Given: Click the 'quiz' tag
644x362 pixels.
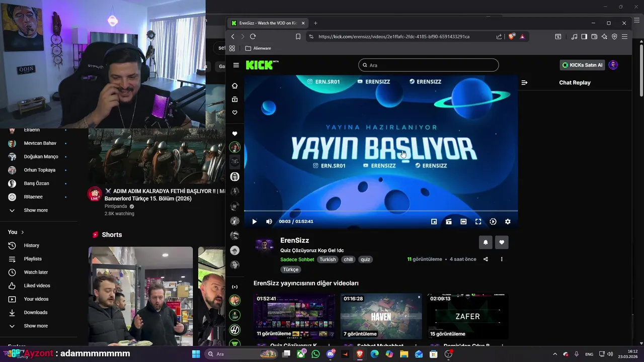Looking at the screenshot, I should click(x=365, y=259).
